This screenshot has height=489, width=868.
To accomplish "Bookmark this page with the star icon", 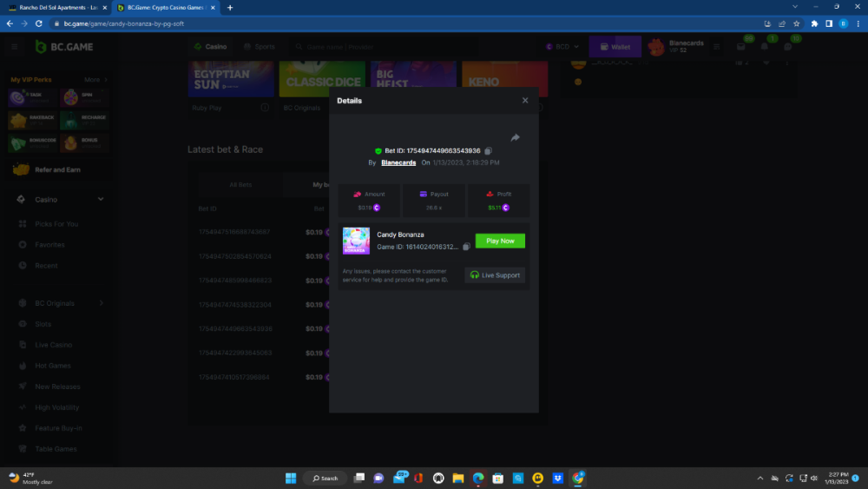I will click(796, 23).
